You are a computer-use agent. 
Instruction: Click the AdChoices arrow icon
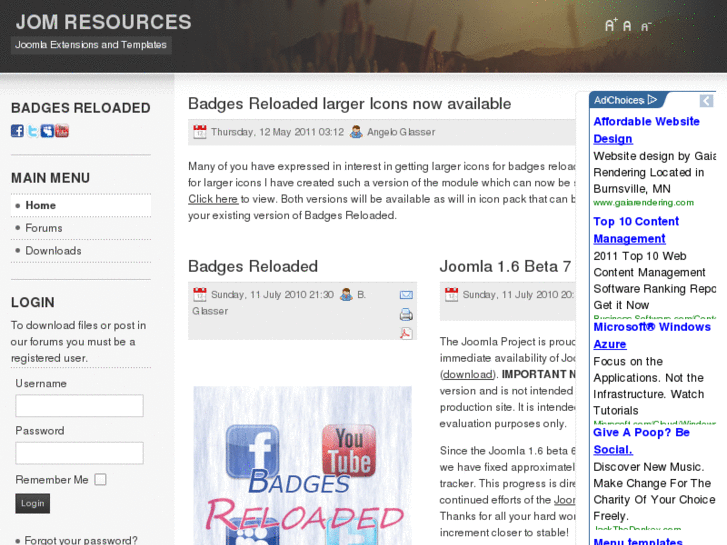[652, 100]
